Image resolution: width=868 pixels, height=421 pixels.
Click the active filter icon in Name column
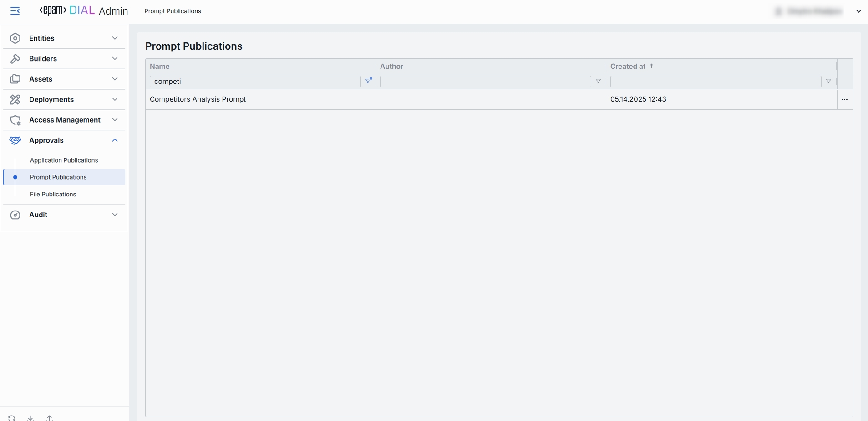pos(368,81)
